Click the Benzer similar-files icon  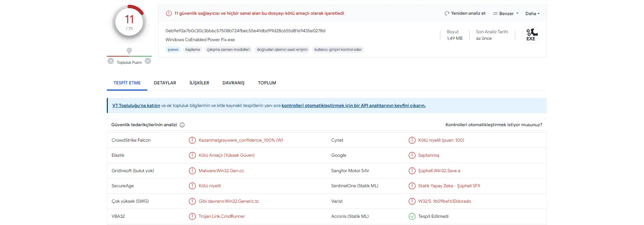495,13
